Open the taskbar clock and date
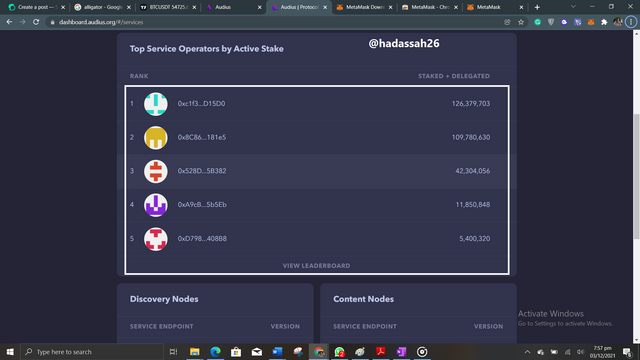The width and height of the screenshot is (640, 360). (x=602, y=351)
